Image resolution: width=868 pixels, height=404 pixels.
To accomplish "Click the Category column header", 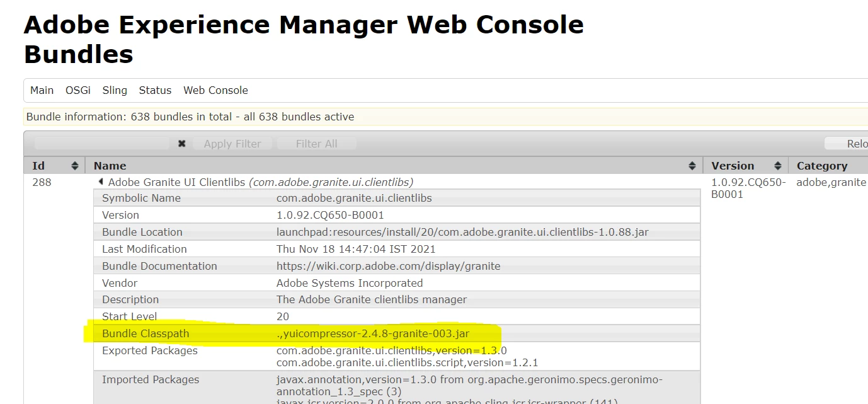I will [822, 166].
